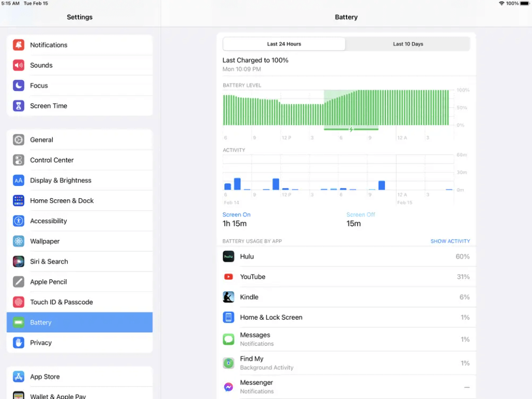Open Control Center icon in sidebar
Screen dimensions: 532x399
18,160
